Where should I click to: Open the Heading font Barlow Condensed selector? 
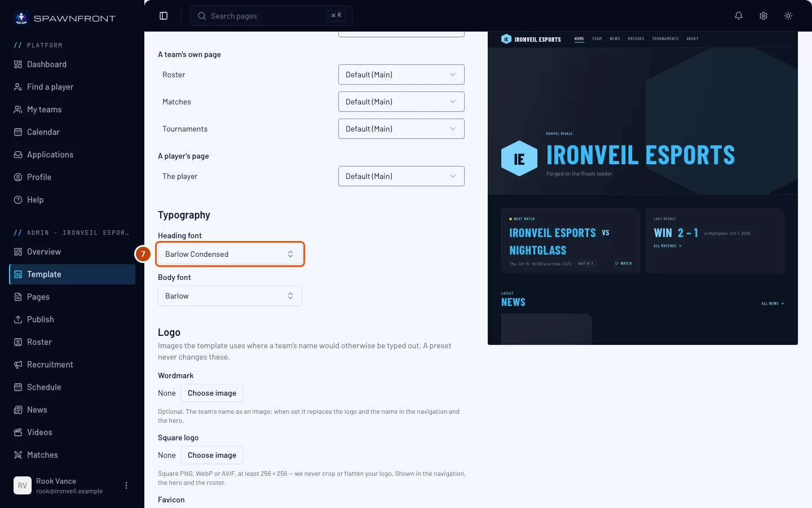click(x=230, y=254)
